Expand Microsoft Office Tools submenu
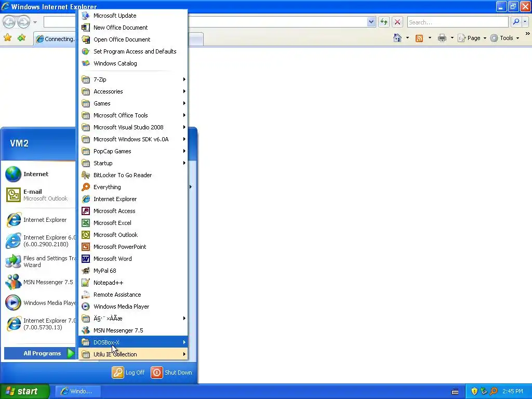Screen dimensions: 532x399 coord(132,115)
